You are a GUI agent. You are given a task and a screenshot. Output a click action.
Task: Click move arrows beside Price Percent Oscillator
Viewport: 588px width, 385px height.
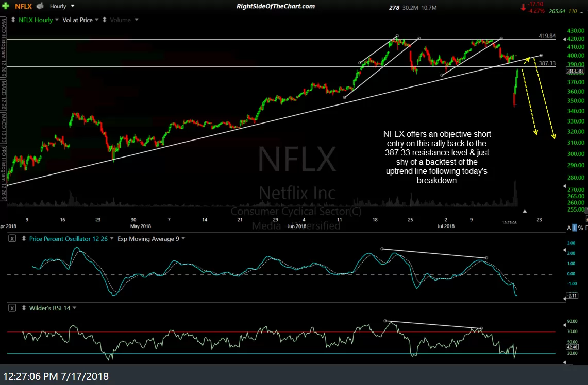pos(24,238)
